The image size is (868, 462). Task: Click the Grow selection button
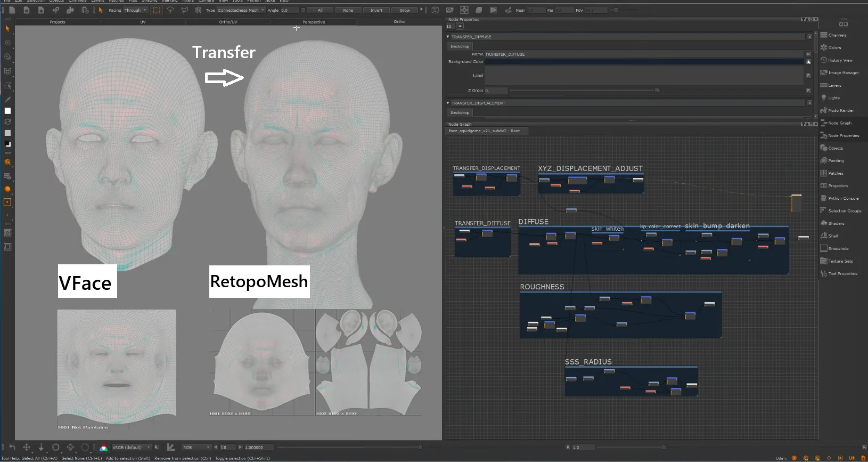click(x=405, y=10)
